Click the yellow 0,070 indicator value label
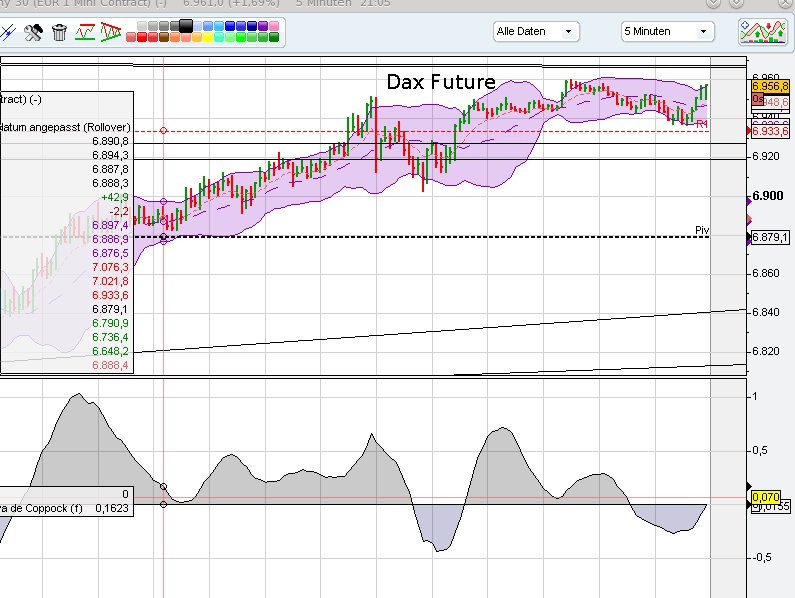 (x=766, y=497)
